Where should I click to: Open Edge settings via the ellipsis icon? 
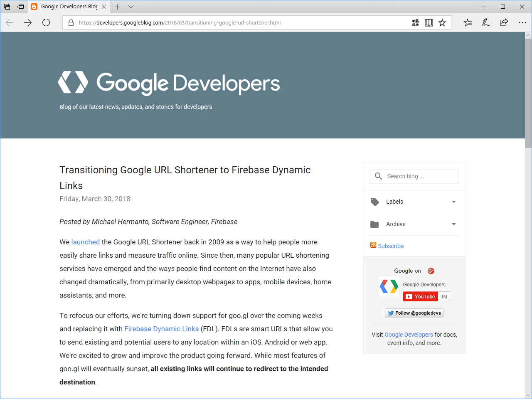click(522, 22)
